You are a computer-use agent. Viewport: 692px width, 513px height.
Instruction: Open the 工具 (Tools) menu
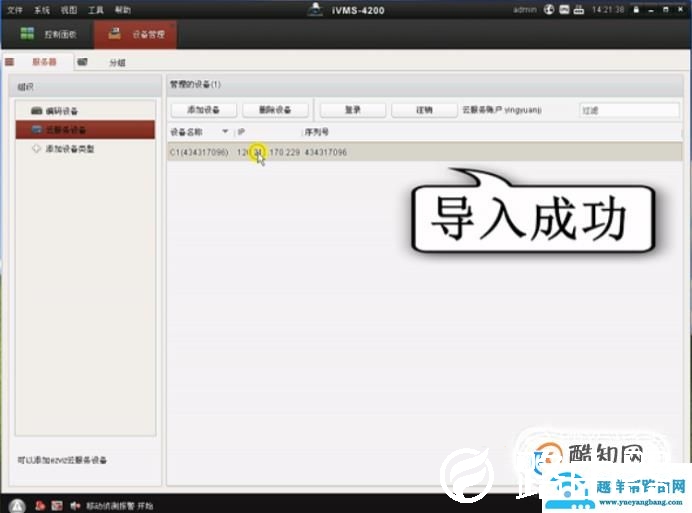tap(96, 10)
